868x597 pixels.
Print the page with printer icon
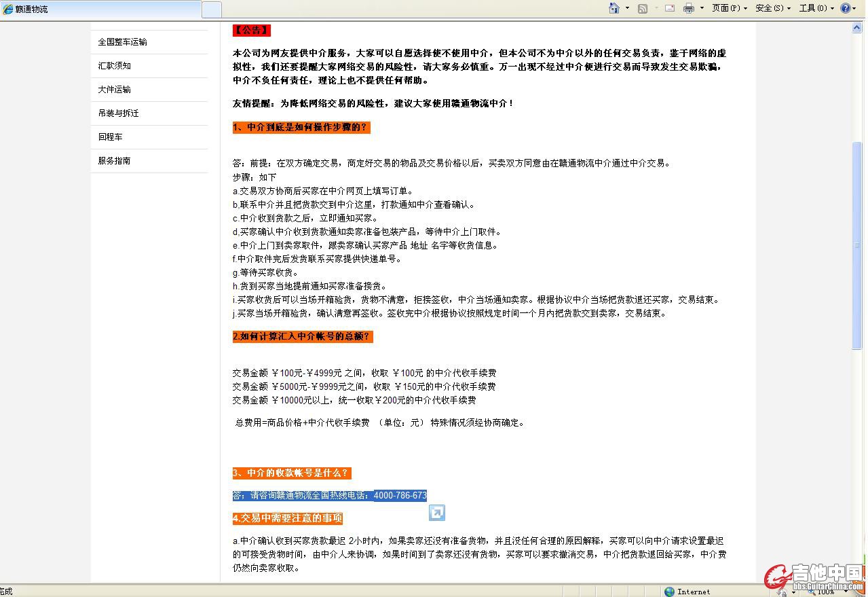coord(689,8)
